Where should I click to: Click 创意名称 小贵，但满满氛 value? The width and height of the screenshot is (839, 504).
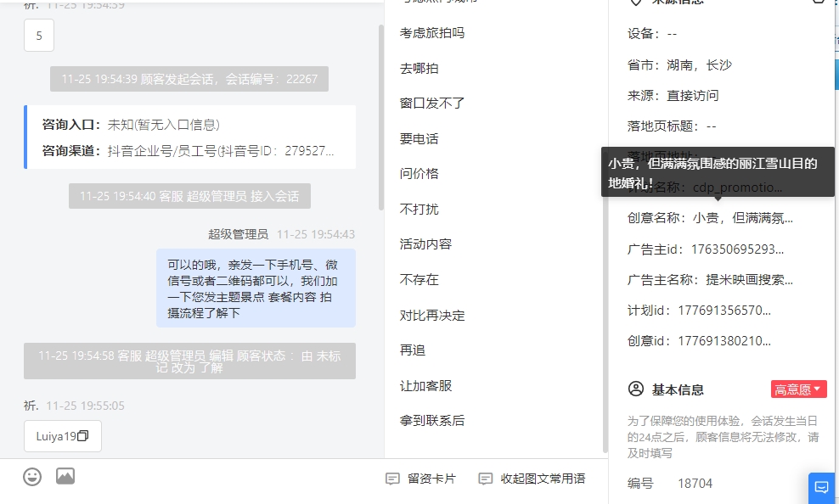click(x=743, y=218)
